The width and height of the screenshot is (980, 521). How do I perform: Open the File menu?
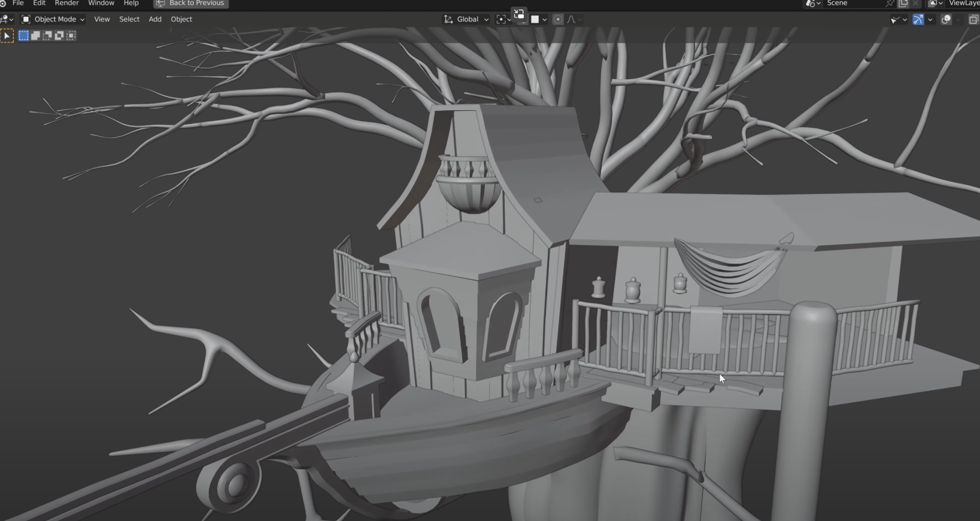pyautogui.click(x=18, y=4)
